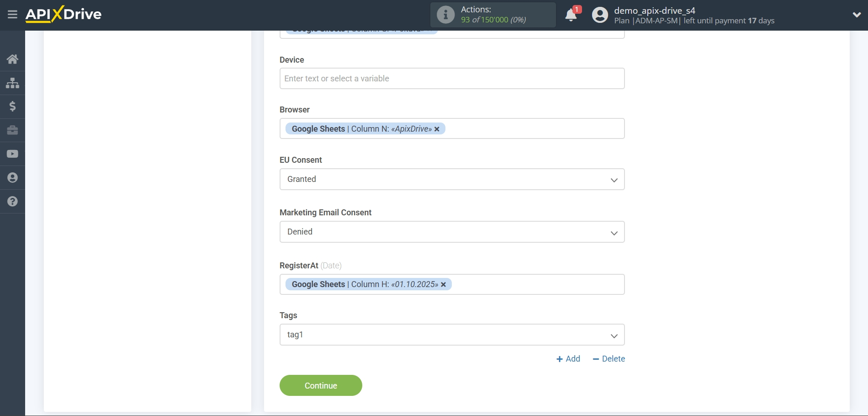Open the help question mark icon
The width and height of the screenshot is (868, 416).
(12, 202)
